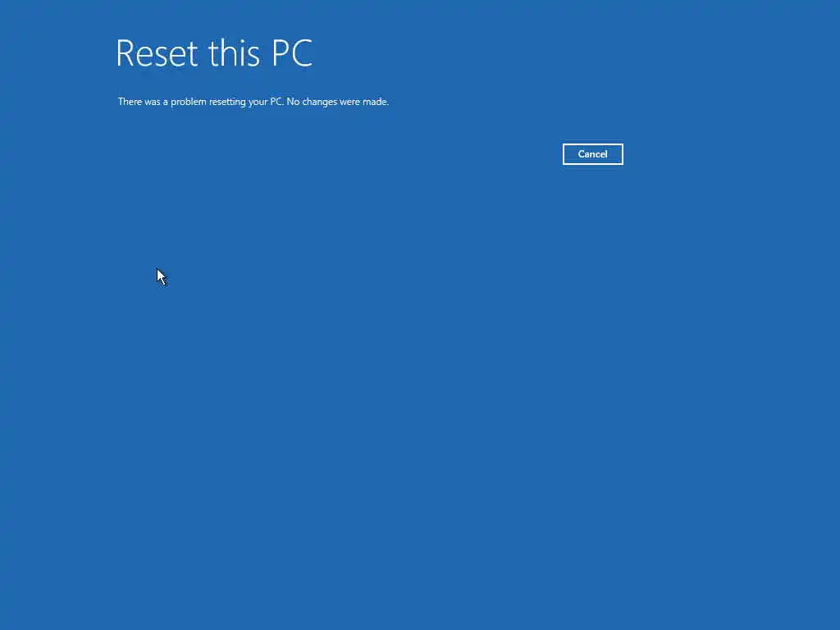Click the Cancel button
This screenshot has width=840, height=630.
click(592, 154)
